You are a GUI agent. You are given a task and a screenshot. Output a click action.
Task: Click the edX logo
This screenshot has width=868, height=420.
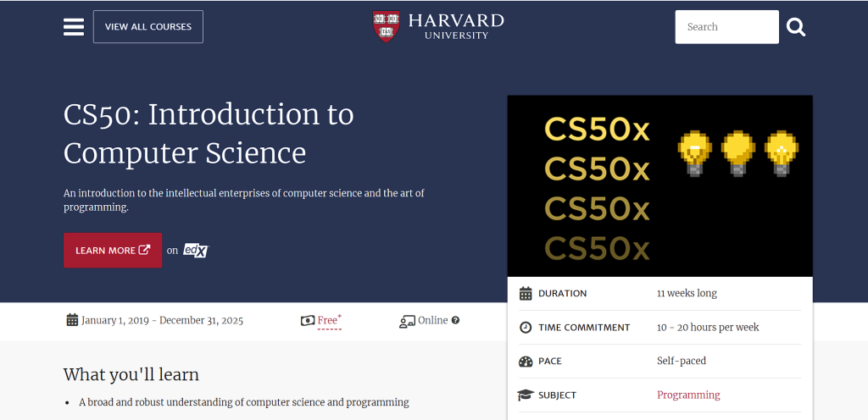196,251
